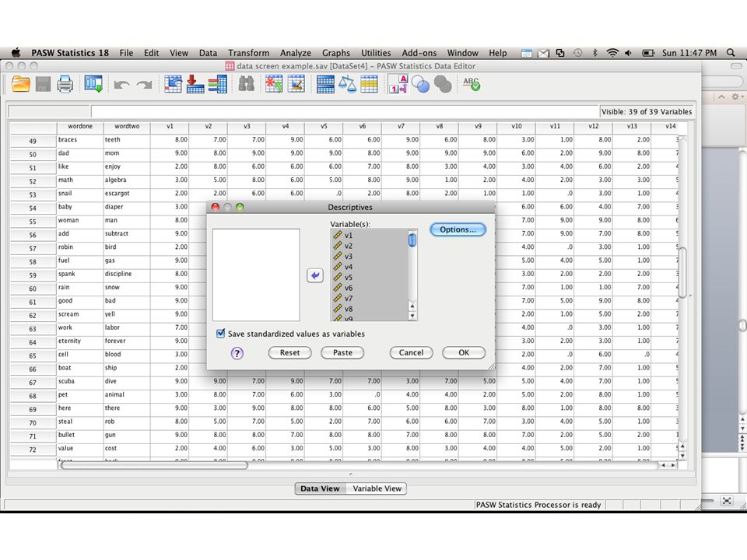The width and height of the screenshot is (747, 560).
Task: Reset the Descriptives dialog
Action: tap(289, 352)
